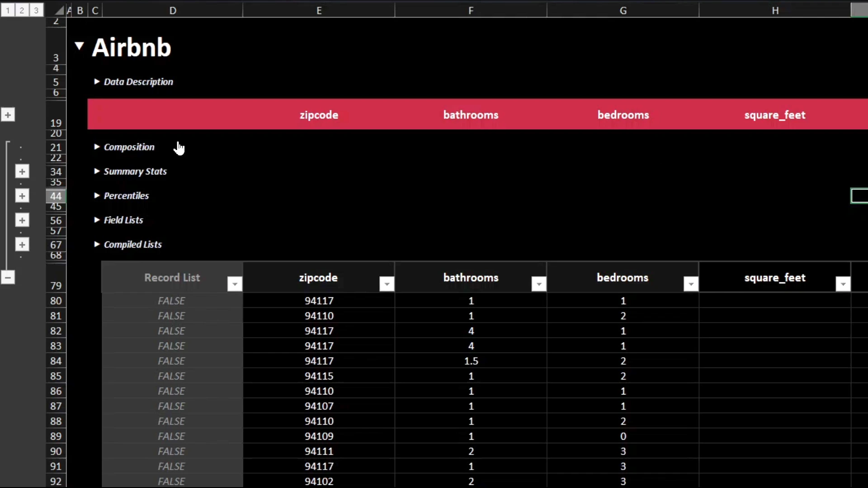Select zipcode 94109 in row 89
This screenshot has height=488, width=868.
pos(319,436)
